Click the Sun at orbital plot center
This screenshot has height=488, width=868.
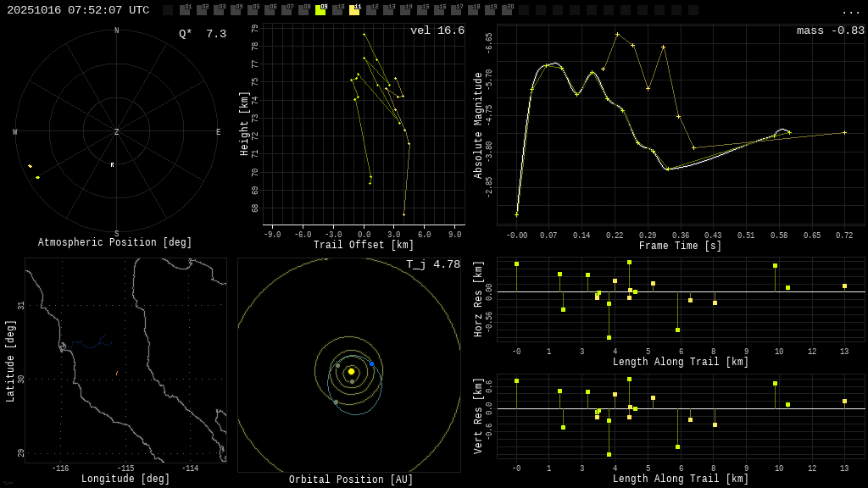[351, 371]
